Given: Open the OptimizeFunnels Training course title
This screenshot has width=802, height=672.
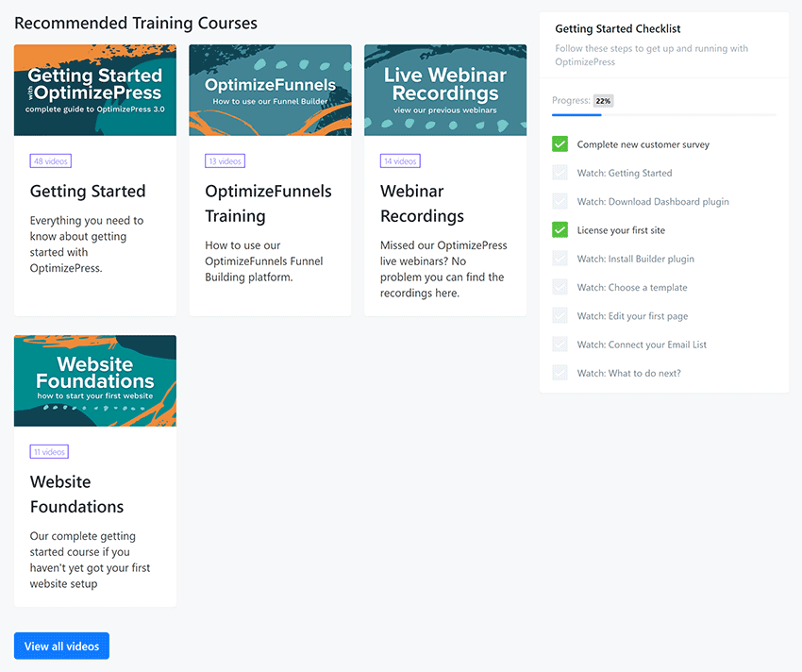Looking at the screenshot, I should pyautogui.click(x=268, y=203).
